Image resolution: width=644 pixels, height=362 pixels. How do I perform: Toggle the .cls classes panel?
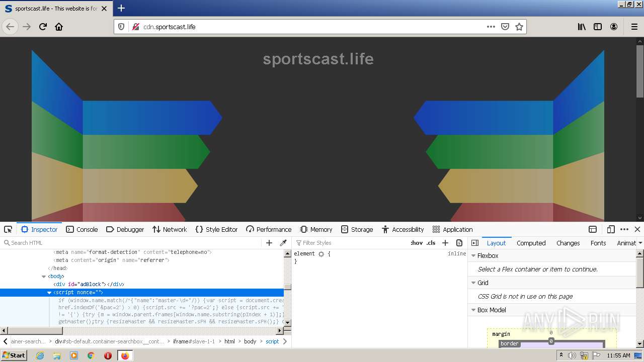coord(431,243)
